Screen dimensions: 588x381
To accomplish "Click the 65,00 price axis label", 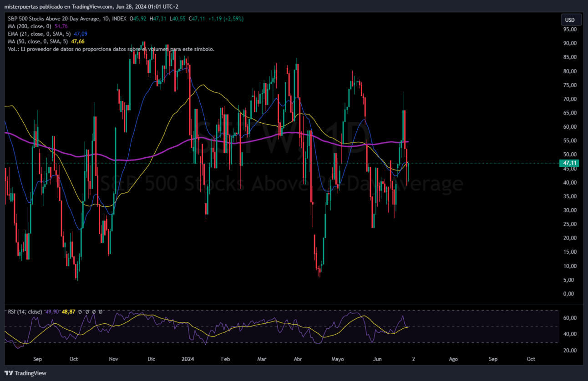I will [570, 113].
